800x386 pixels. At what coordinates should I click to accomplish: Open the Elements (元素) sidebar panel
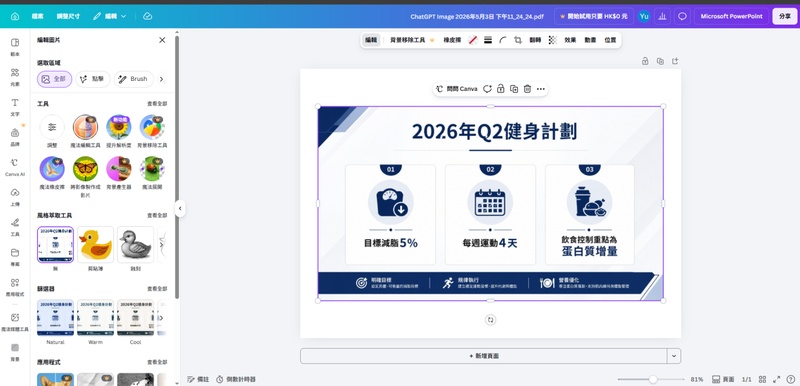click(x=15, y=76)
